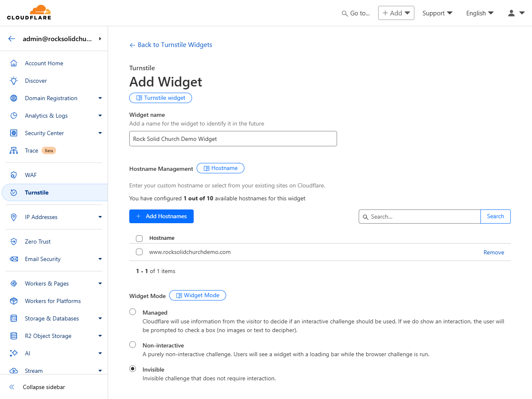The width and height of the screenshot is (532, 399).
Task: Expand the account switcher arrow
Action: click(100, 39)
